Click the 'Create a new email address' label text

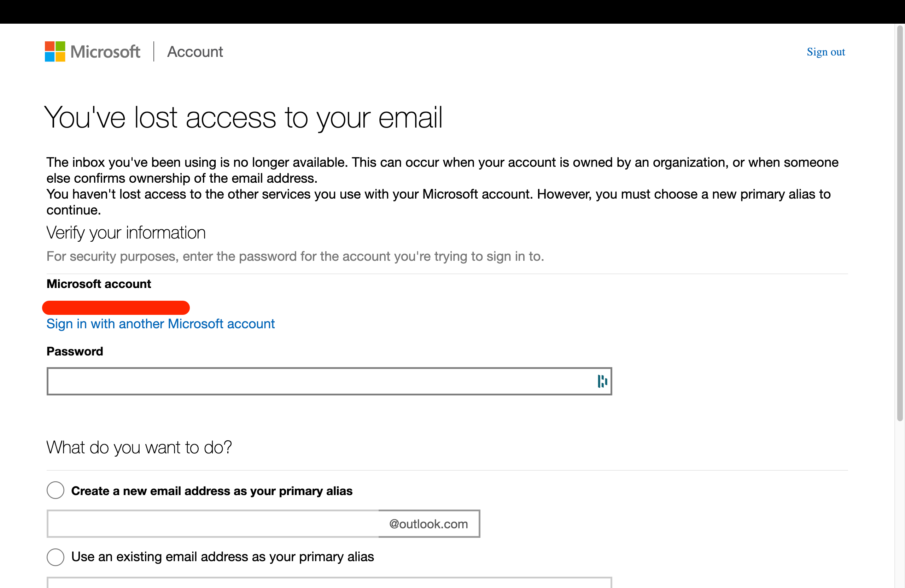212,491
